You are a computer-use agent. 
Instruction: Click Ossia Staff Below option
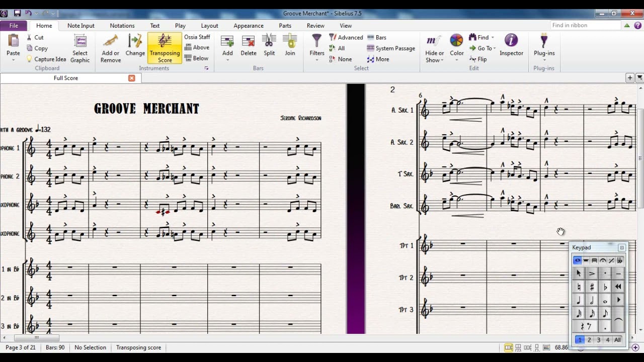point(196,58)
